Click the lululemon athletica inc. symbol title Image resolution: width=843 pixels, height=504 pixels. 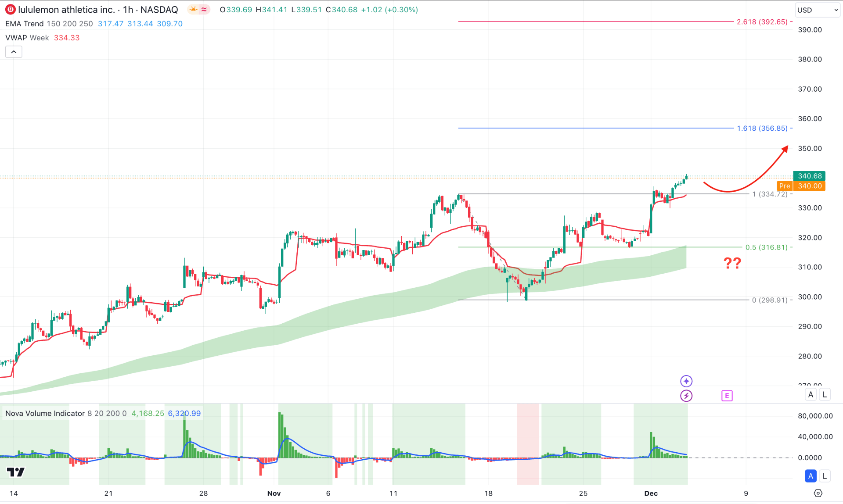pos(66,10)
